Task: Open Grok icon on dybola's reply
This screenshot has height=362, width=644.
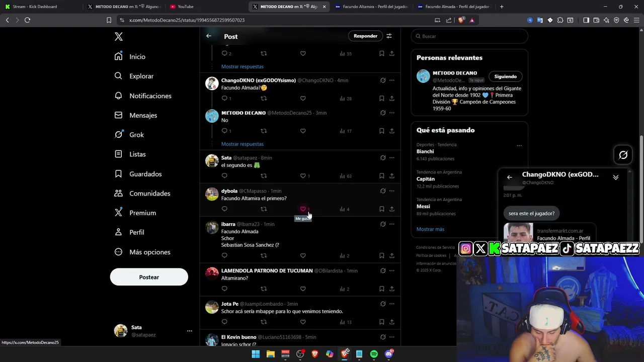Action: tap(383, 191)
